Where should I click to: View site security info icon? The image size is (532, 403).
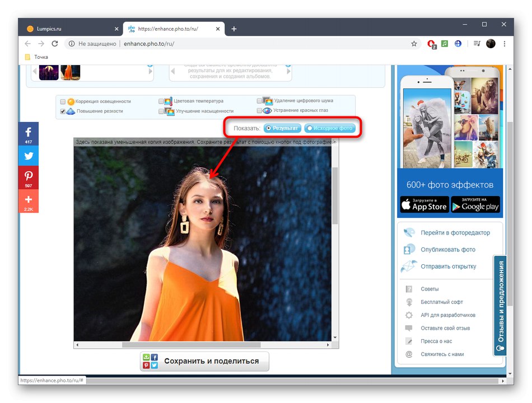pos(72,44)
